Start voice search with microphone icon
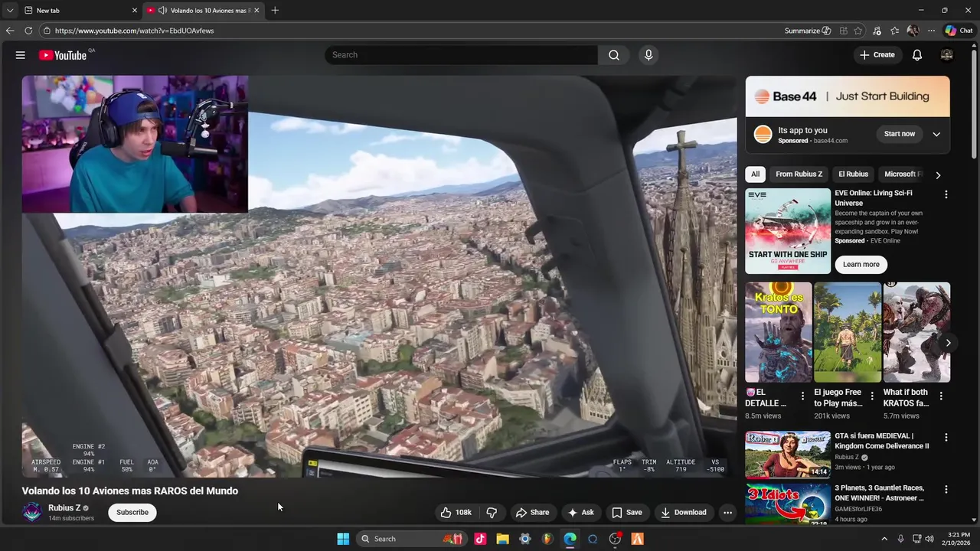The height and width of the screenshot is (551, 980). click(x=648, y=55)
